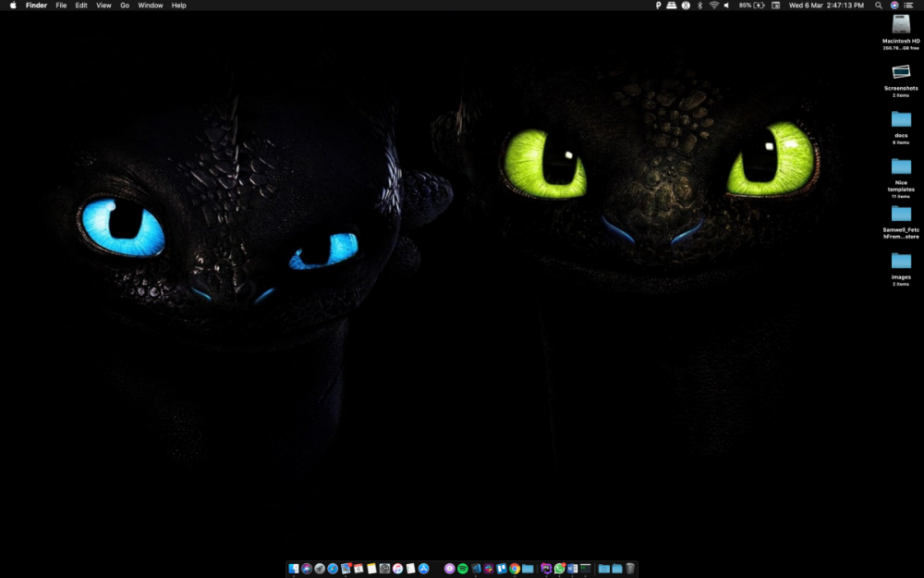The image size is (924, 578).
Task: Launch Google Chrome from the Dock
Action: coord(515,569)
